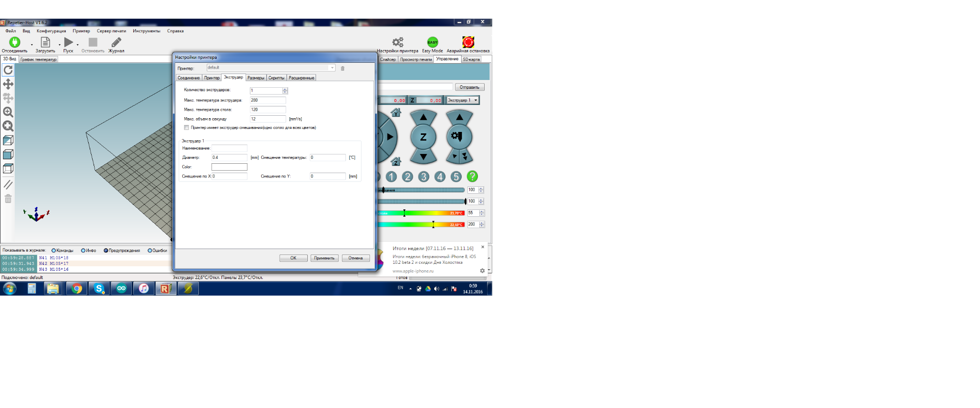Click the Home Y axis icon
980x408 pixels.
click(396, 113)
